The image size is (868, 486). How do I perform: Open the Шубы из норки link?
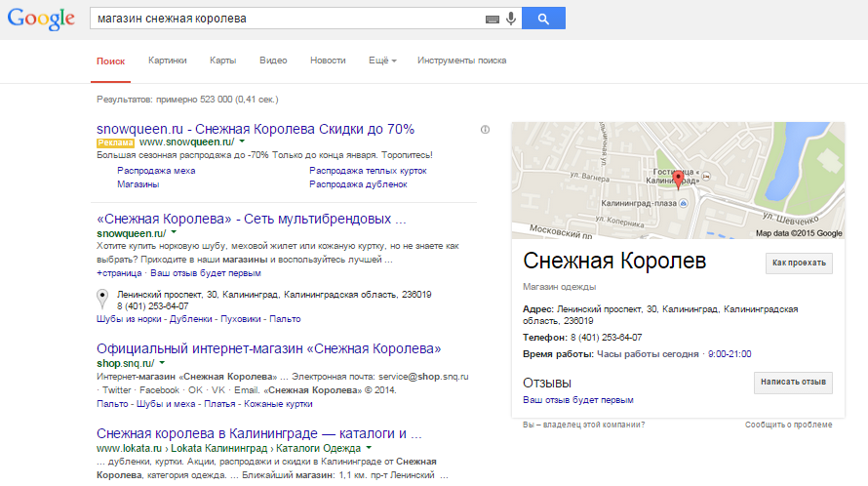pos(129,319)
